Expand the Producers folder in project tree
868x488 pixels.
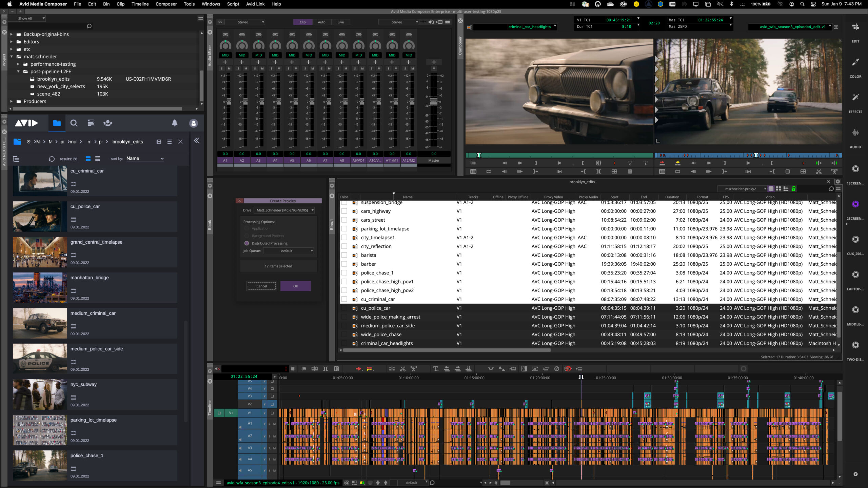(x=12, y=101)
